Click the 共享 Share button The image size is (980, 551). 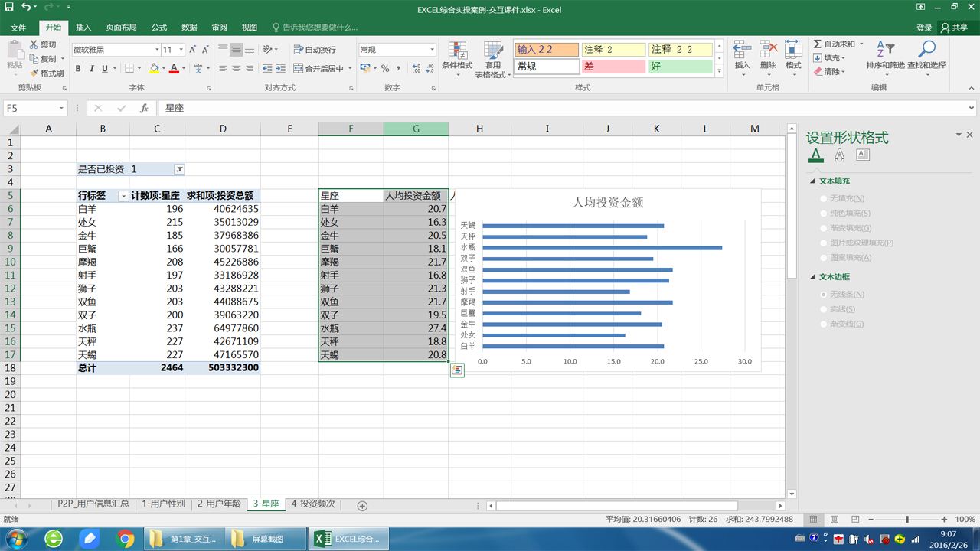click(x=955, y=28)
